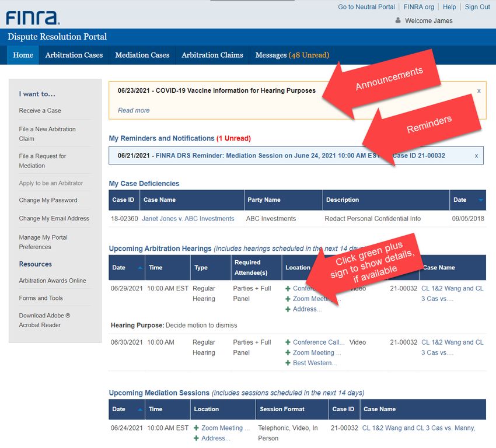Click the Case Name header in Case Deficiencies
Viewport: 496px width, 448px height.
point(192,200)
